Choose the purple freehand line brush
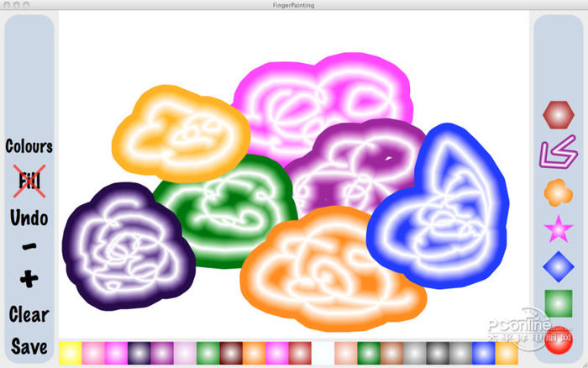The image size is (588, 368). coord(558,152)
